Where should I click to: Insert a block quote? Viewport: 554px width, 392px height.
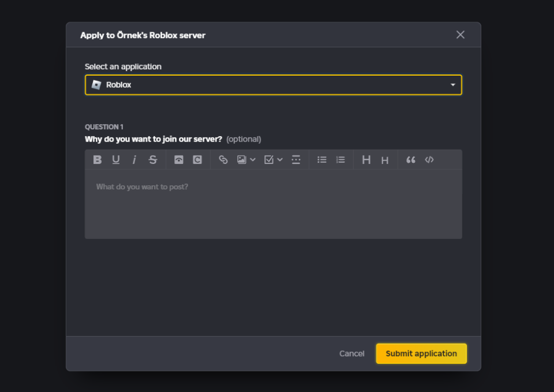410,160
